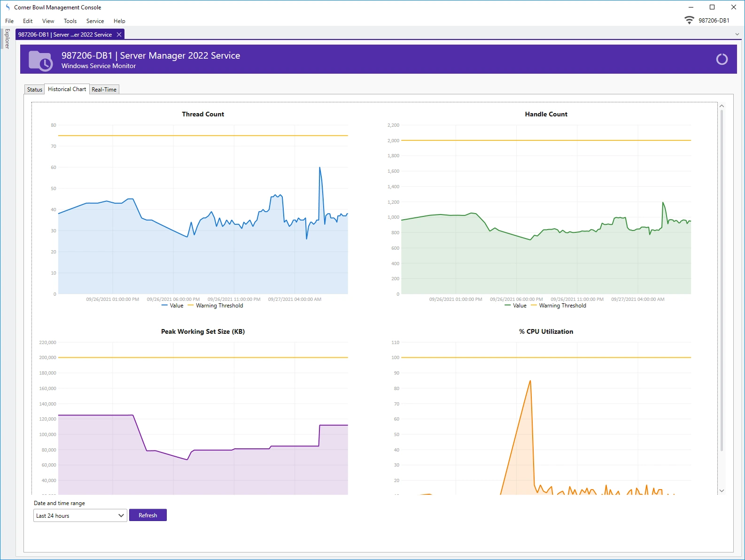Expand the Explorer side panel
The image size is (745, 560).
pyautogui.click(x=7, y=38)
